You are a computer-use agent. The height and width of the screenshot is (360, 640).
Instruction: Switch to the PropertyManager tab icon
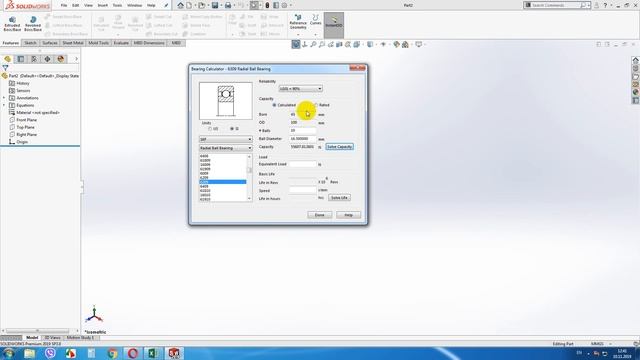(x=21, y=59)
